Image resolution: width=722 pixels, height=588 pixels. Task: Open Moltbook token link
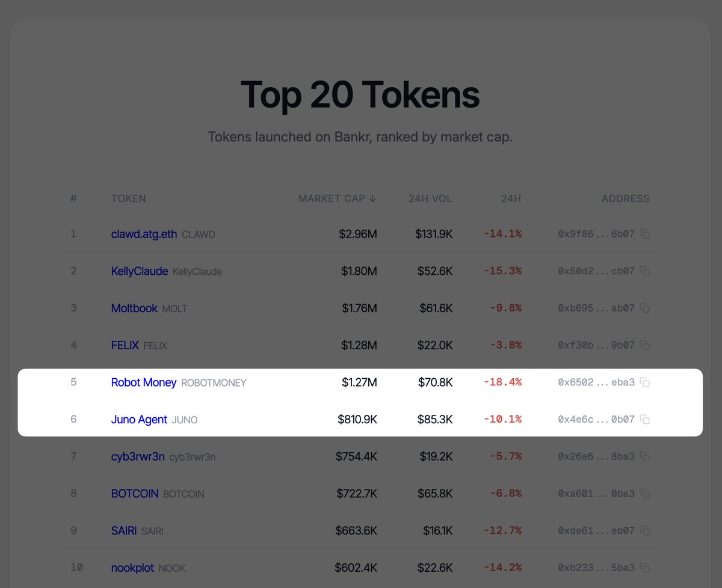tap(134, 308)
